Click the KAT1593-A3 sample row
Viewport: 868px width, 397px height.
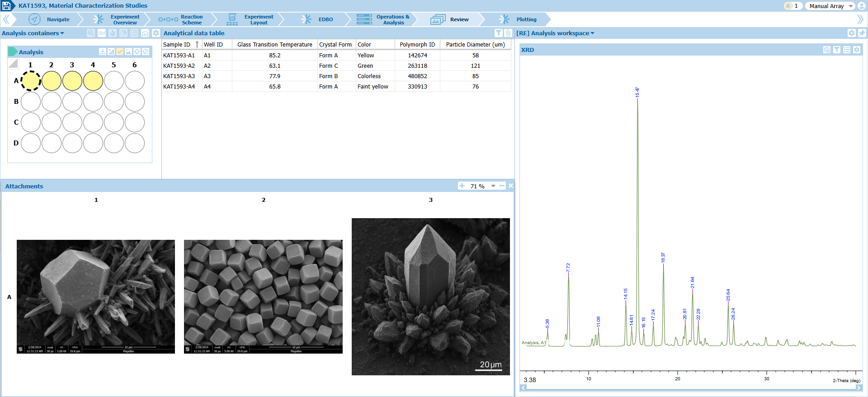click(179, 76)
